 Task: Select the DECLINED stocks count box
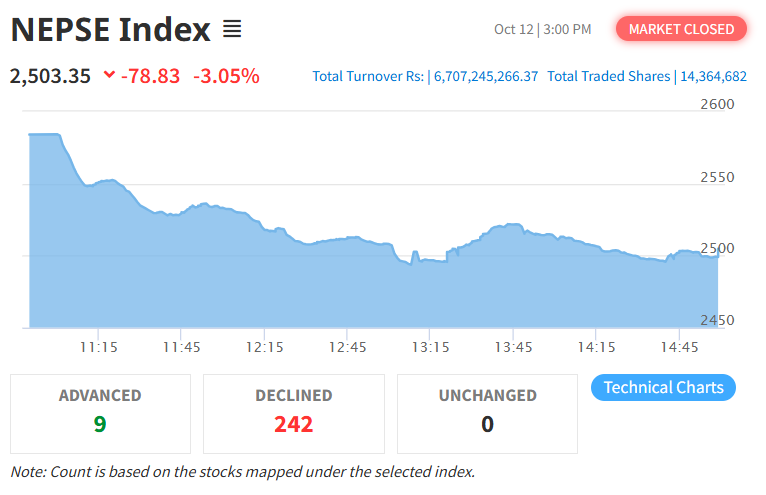(x=294, y=413)
